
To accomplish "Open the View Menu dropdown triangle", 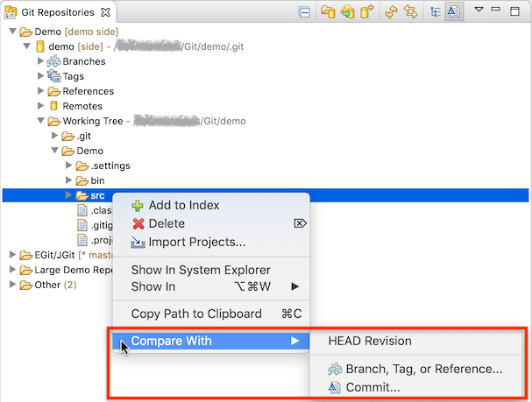I will [x=479, y=10].
